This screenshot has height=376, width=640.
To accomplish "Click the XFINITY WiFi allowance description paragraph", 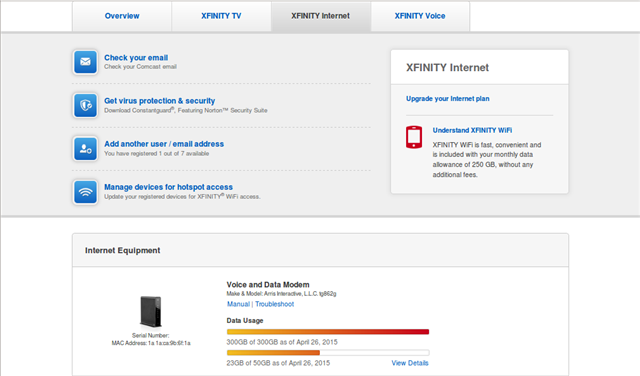I will 487,160.
